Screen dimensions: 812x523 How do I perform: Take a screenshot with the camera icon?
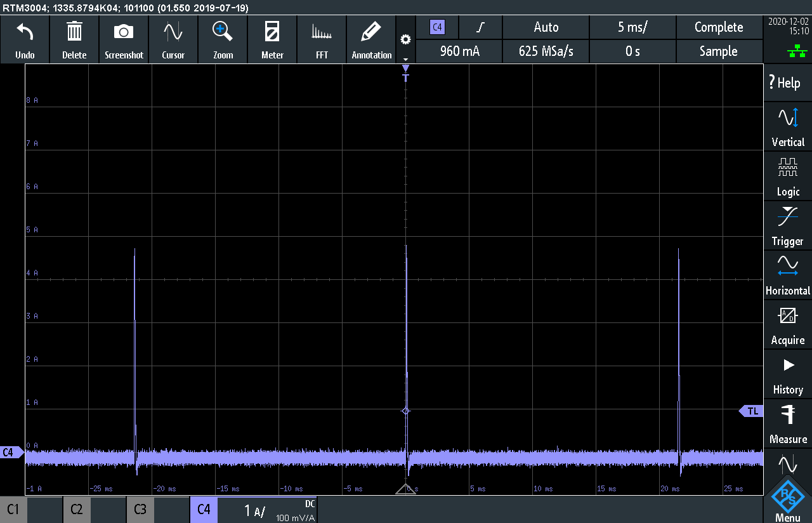pos(124,39)
